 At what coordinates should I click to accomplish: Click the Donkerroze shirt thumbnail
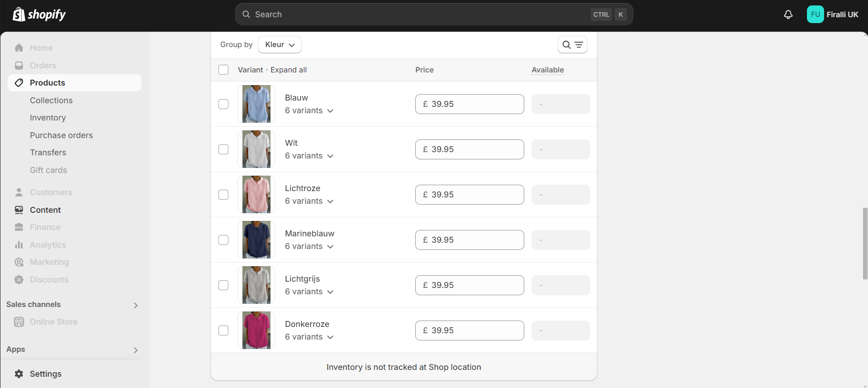[256, 331]
